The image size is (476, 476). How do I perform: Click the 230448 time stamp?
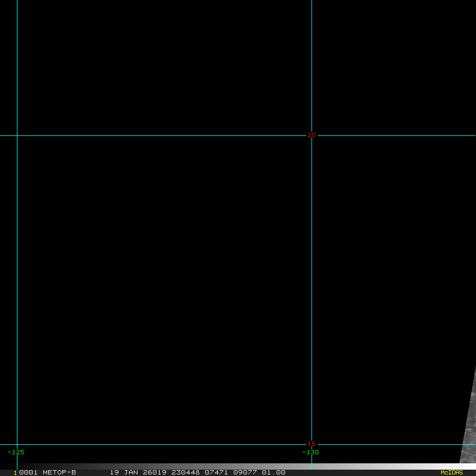point(187,472)
